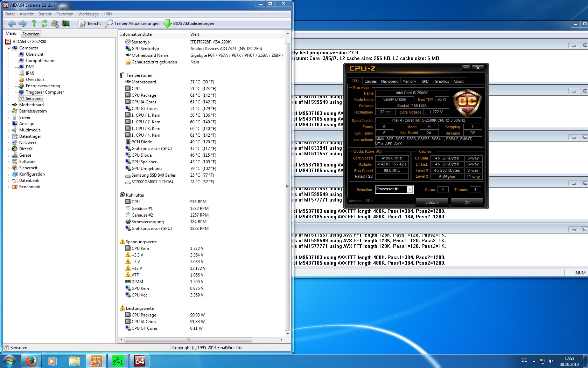Viewport: 588px width, 368px height.
Task: Select Konfiguration in the navigation tree
Action: 28,174
